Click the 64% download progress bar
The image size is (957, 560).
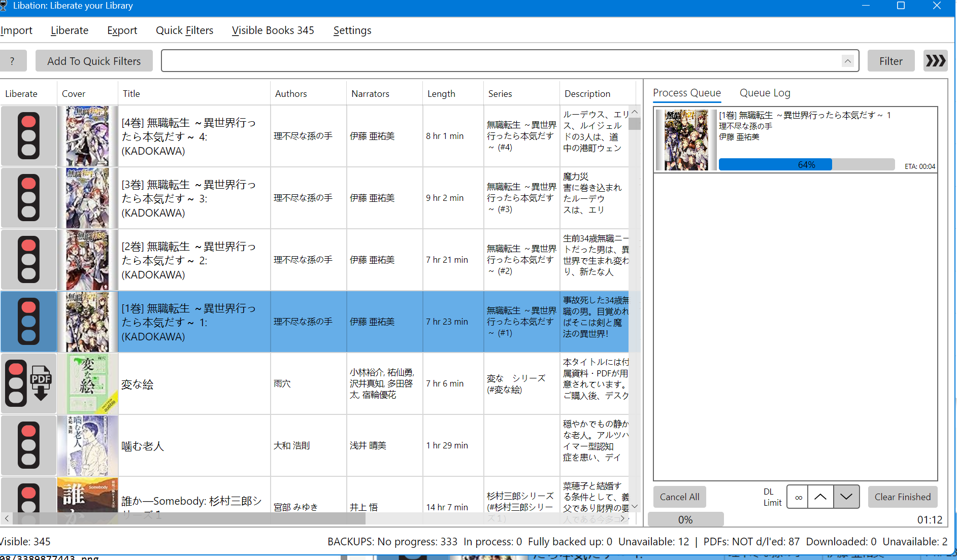pyautogui.click(x=806, y=165)
